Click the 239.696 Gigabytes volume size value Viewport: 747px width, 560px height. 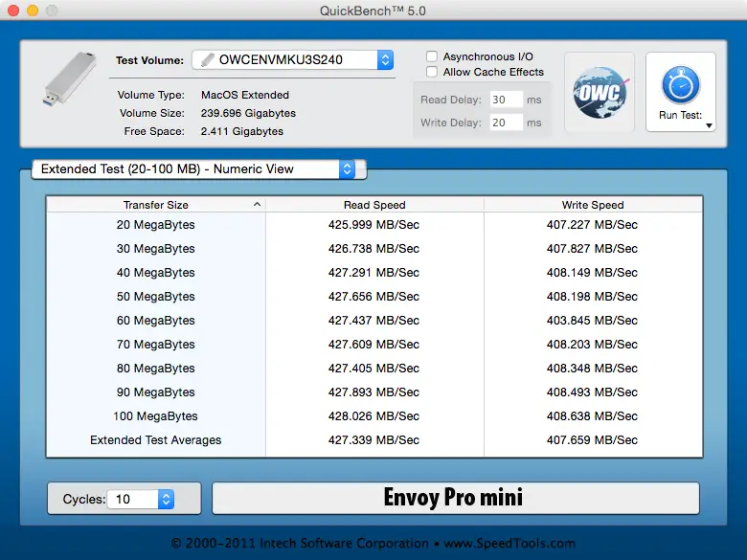[248, 113]
